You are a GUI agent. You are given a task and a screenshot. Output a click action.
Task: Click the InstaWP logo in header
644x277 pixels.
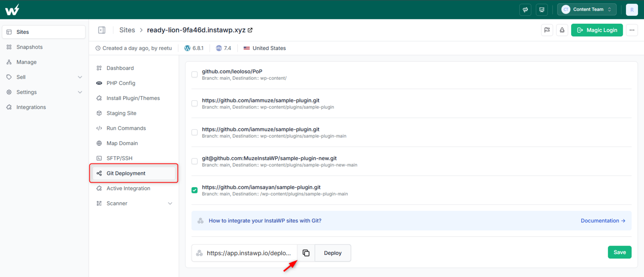pos(12,10)
